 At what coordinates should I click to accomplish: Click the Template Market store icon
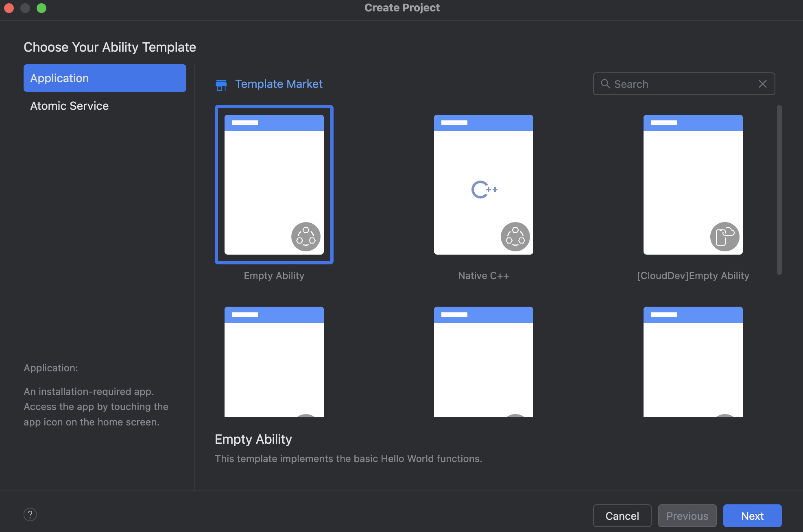(221, 85)
